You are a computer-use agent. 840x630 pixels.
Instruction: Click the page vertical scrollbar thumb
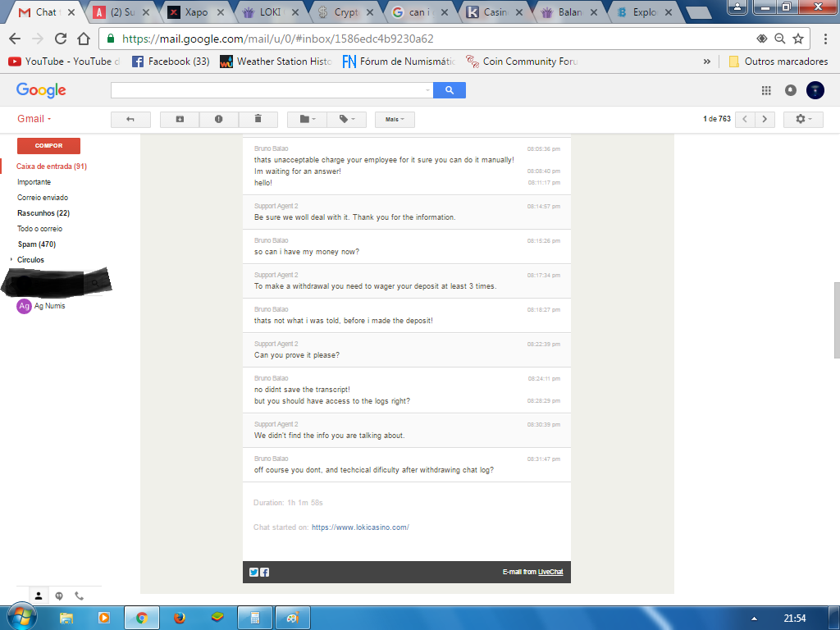[836, 320]
